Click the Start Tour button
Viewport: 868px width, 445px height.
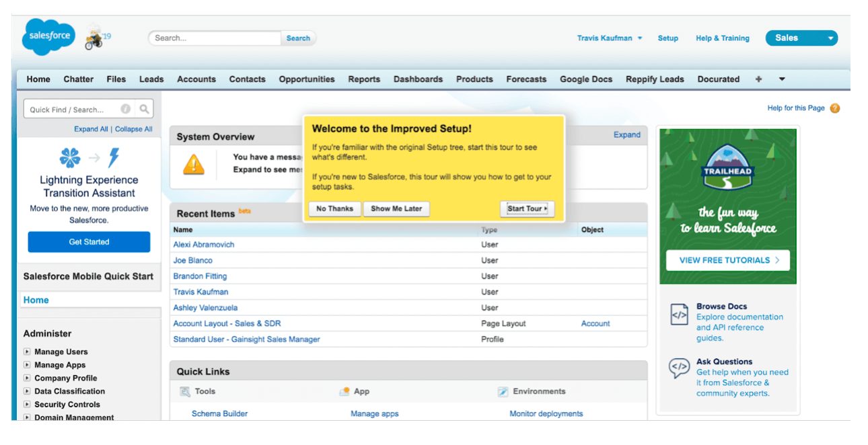[527, 208]
